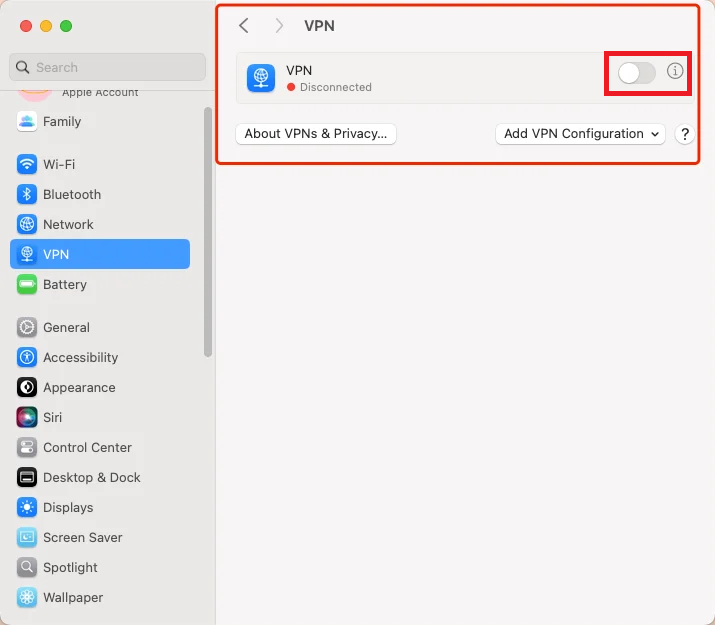Viewport: 715px width, 625px height.
Task: Open the Add VPN Configuration dropdown
Action: pyautogui.click(x=580, y=134)
